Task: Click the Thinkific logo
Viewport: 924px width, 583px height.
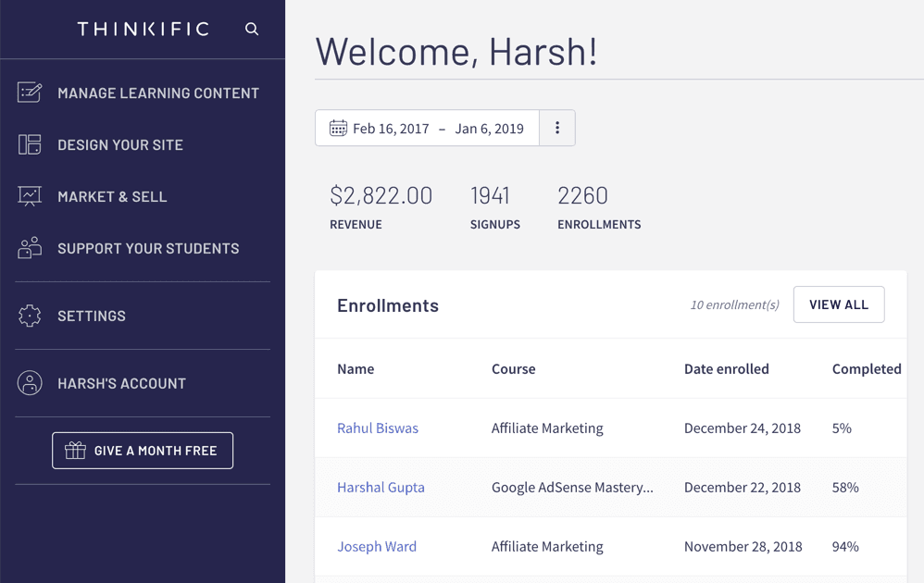Action: (x=144, y=30)
